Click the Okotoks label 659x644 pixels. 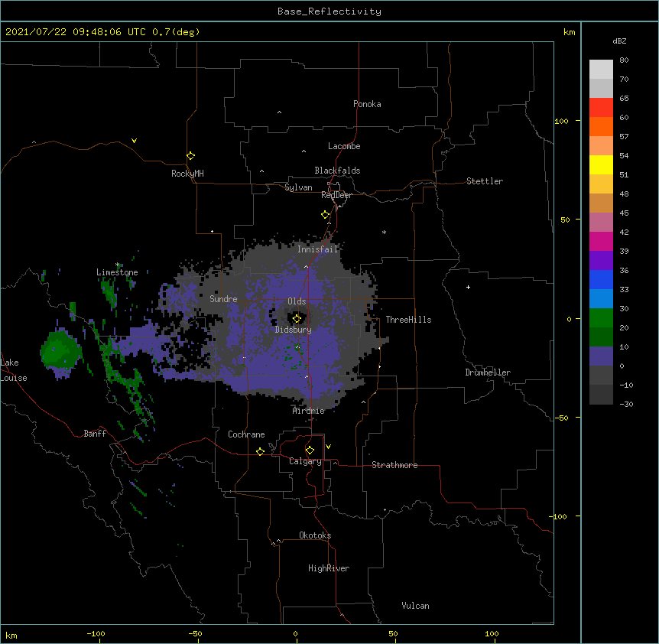[315, 535]
